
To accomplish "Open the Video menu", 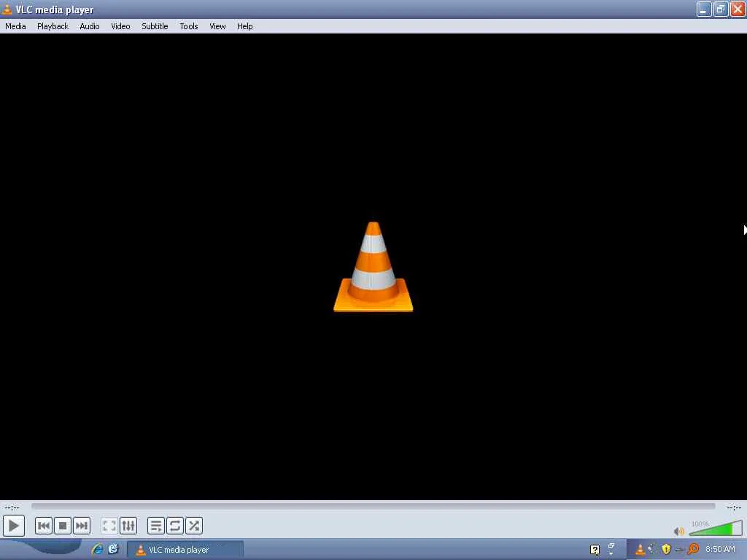I will coord(120,26).
